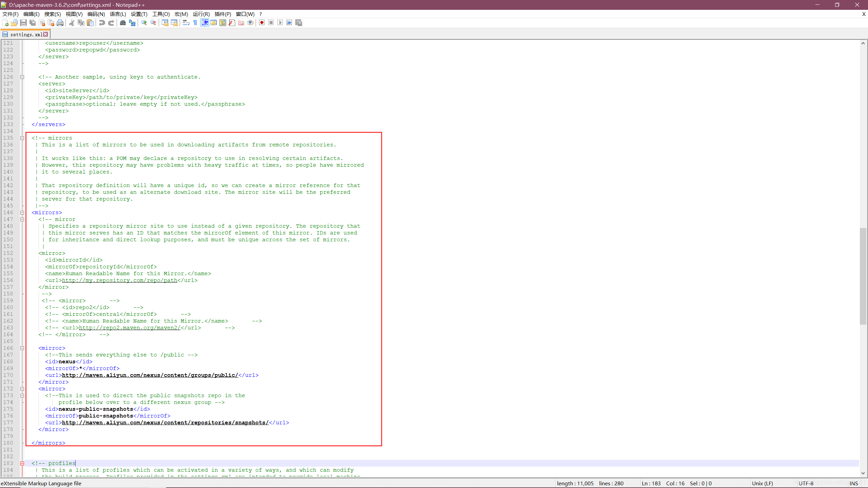Redo the last edit

111,23
